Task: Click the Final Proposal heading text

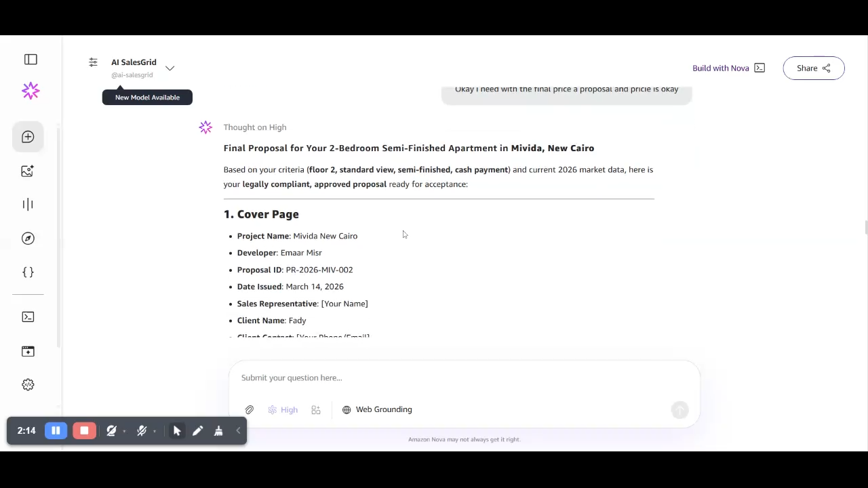Action: tap(409, 148)
